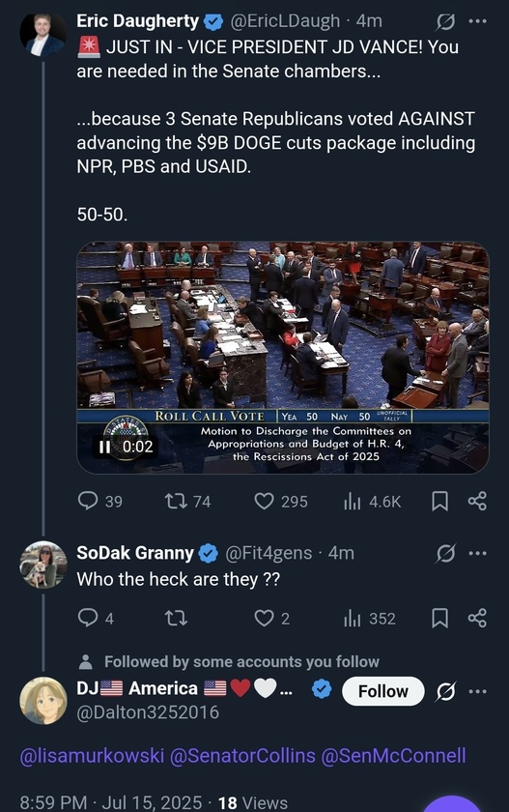Image resolution: width=509 pixels, height=812 pixels.
Task: Pause the Senate roll call video
Action: [104, 447]
